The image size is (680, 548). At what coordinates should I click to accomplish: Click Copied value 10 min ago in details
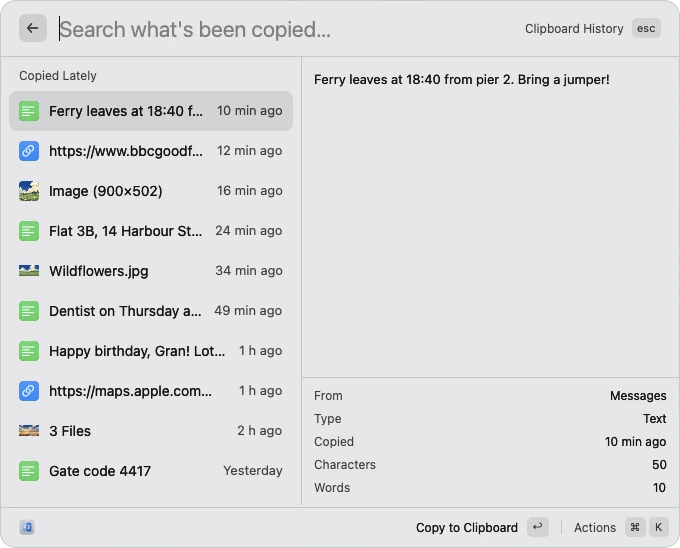(x=635, y=442)
